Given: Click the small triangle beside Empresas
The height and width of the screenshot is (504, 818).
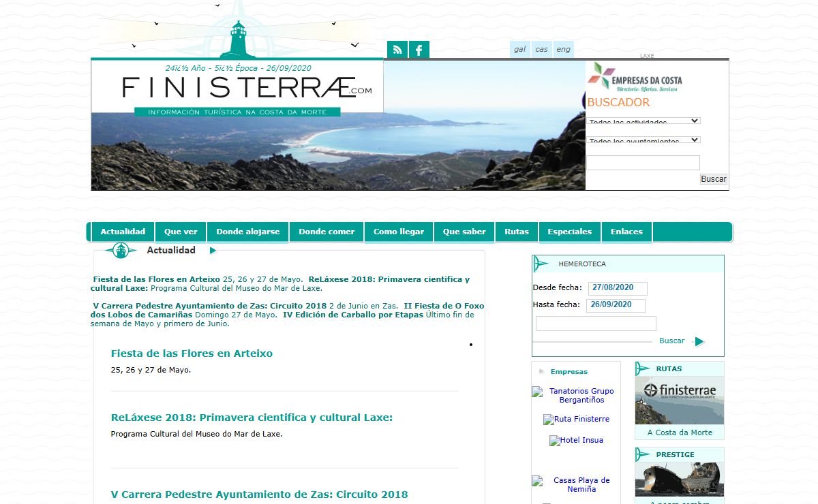Looking at the screenshot, I should (x=542, y=371).
